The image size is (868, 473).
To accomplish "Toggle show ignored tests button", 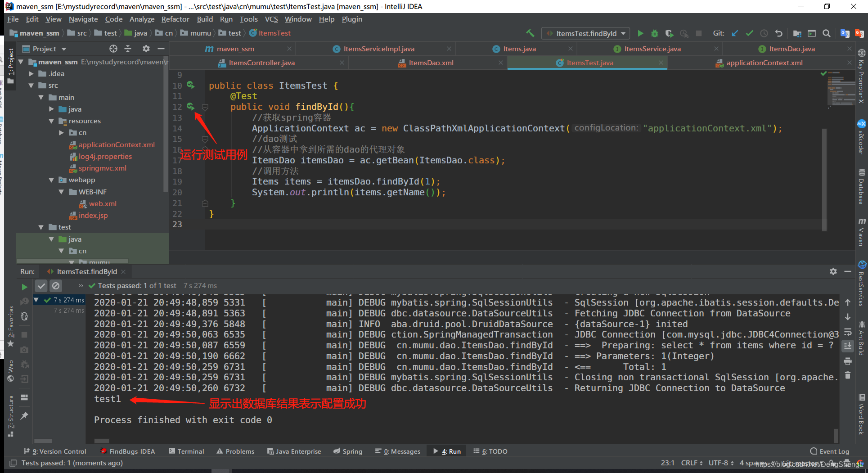I will (56, 286).
